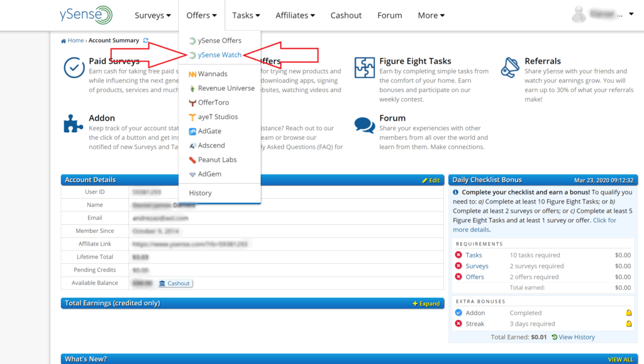Select ySense Watch in Offers menu
The image size is (644, 364).
point(219,55)
